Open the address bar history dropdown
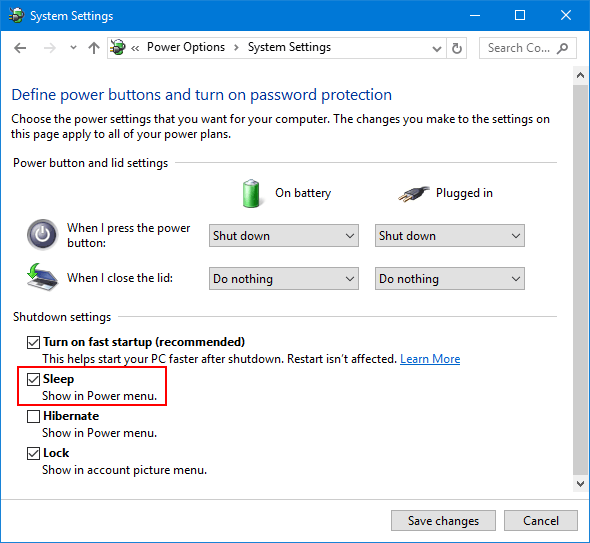590x543 pixels. 436,49
